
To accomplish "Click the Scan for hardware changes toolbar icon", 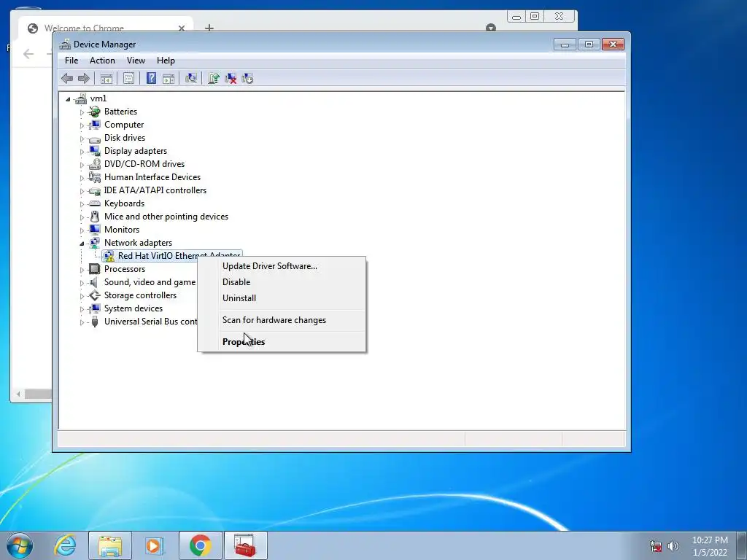I will point(191,78).
